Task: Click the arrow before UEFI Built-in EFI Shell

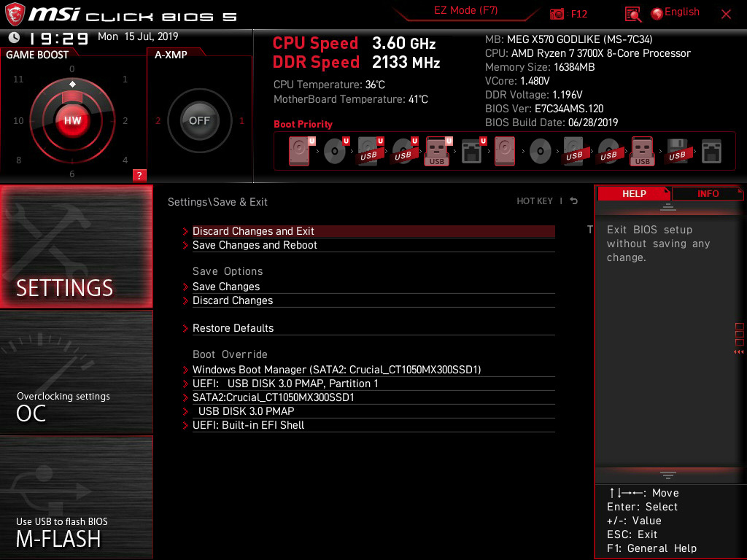Action: coord(185,425)
